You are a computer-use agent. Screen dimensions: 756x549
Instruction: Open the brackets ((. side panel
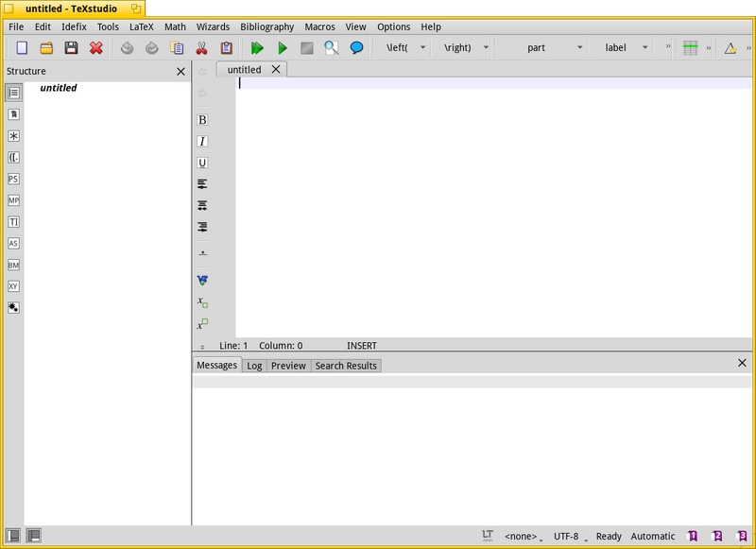(x=13, y=157)
